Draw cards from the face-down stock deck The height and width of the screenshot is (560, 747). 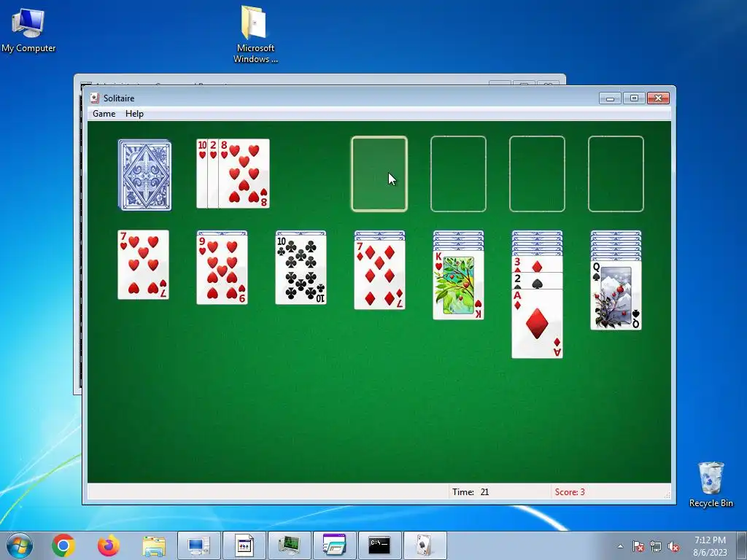click(x=145, y=175)
